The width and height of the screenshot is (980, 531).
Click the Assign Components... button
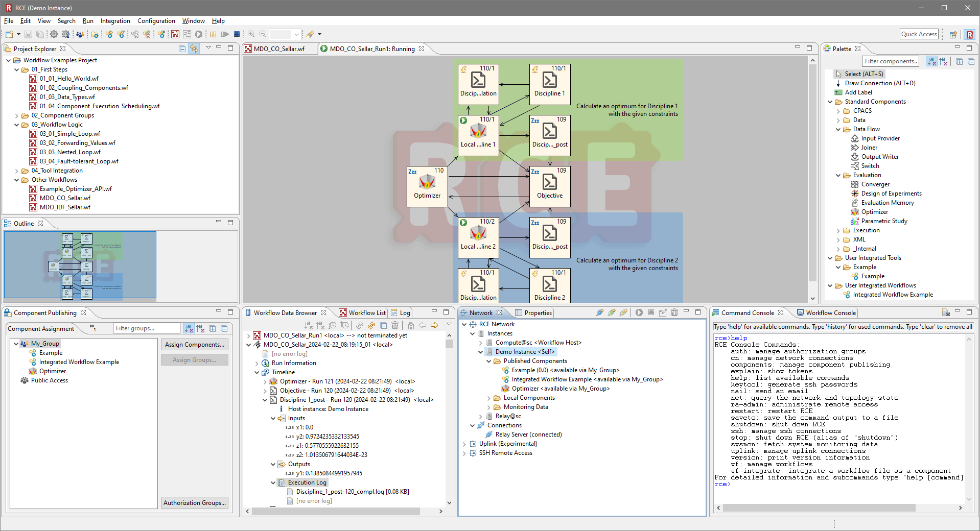click(x=194, y=345)
